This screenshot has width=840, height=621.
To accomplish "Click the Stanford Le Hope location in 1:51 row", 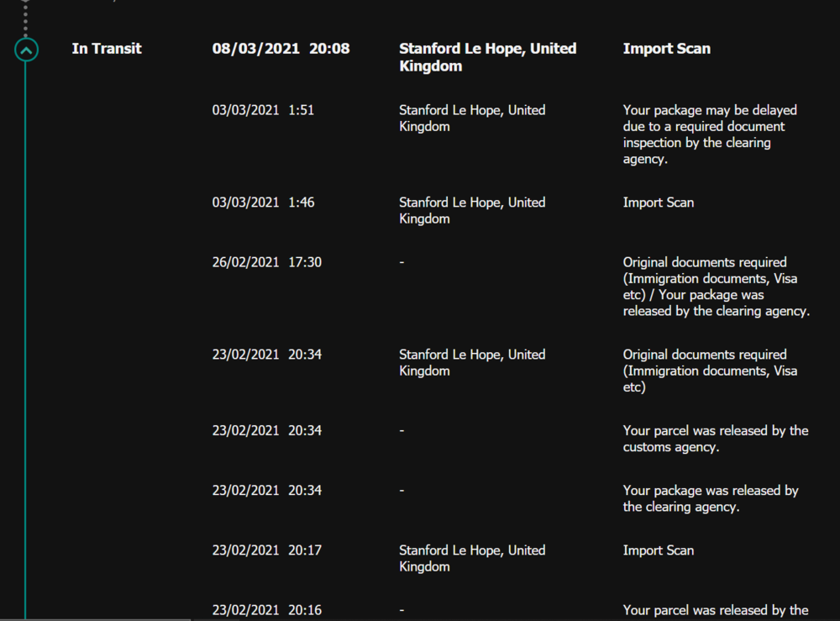I will pyautogui.click(x=471, y=118).
